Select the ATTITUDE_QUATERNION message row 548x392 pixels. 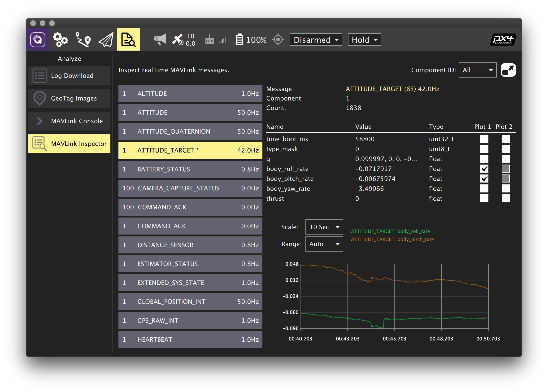pos(190,131)
